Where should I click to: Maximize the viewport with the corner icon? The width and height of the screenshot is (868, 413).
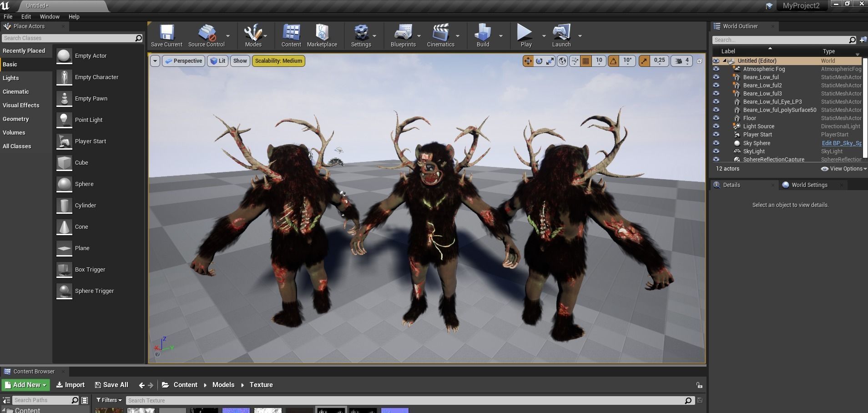[x=700, y=61]
